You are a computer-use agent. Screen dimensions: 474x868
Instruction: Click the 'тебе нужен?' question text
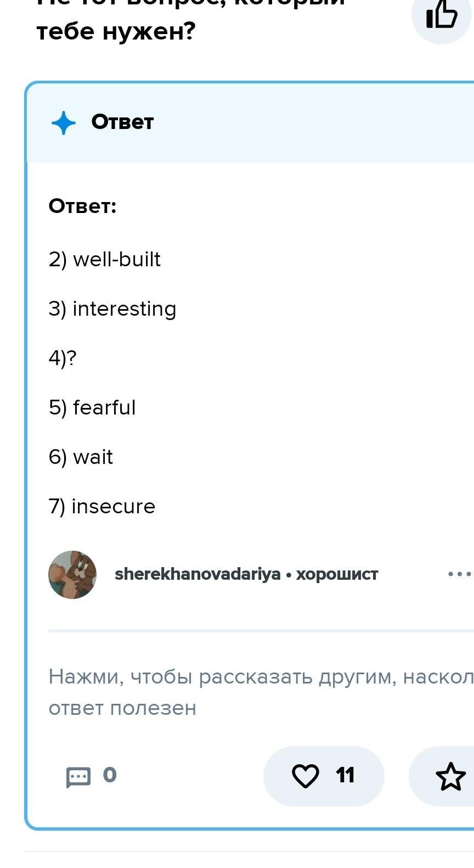pyautogui.click(x=116, y=31)
